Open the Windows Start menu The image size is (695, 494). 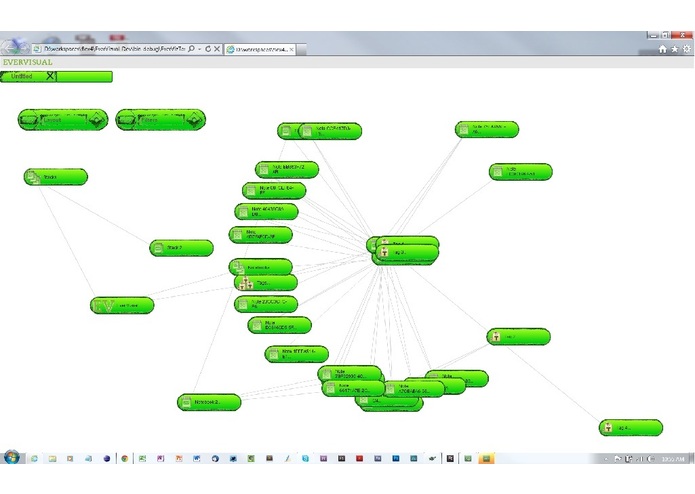pyautogui.click(x=12, y=458)
